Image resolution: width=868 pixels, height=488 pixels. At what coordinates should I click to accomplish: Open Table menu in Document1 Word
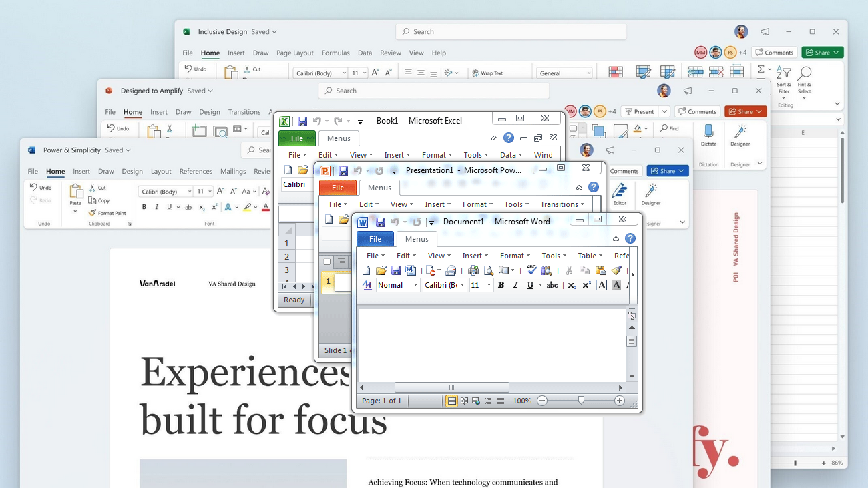pyautogui.click(x=590, y=256)
